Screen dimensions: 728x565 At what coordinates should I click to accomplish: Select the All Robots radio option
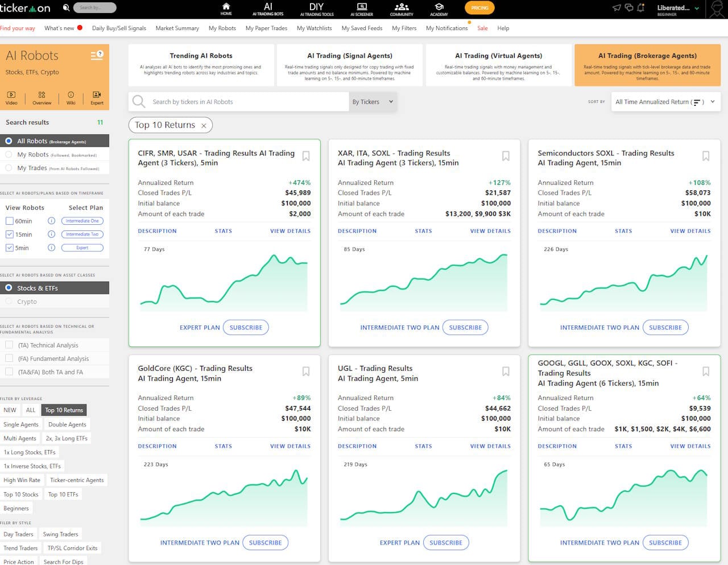[9, 141]
